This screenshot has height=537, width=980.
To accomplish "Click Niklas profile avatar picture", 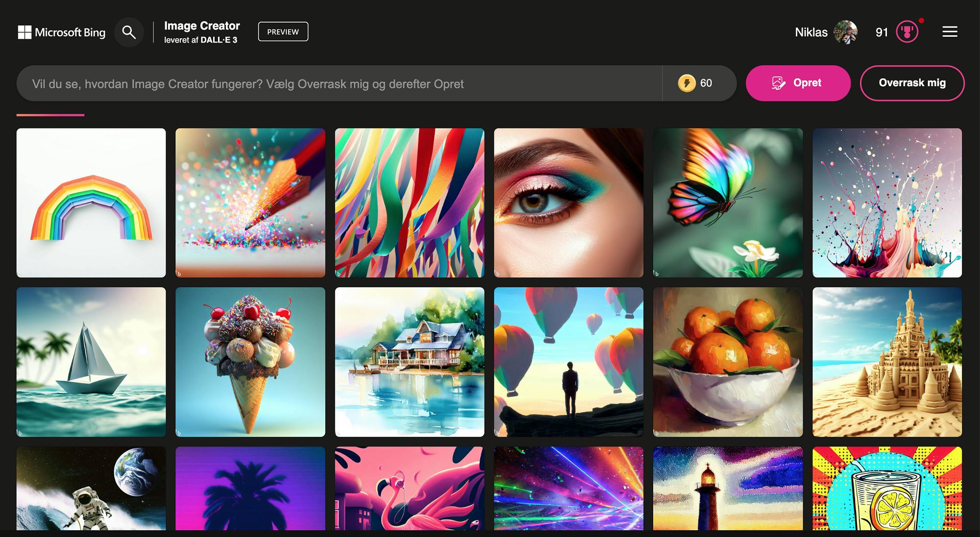I will [x=845, y=32].
